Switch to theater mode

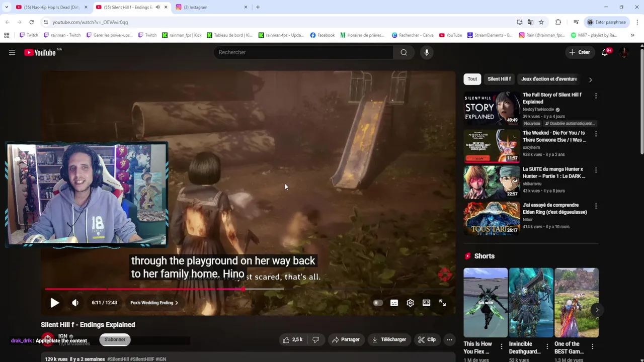[x=426, y=303]
